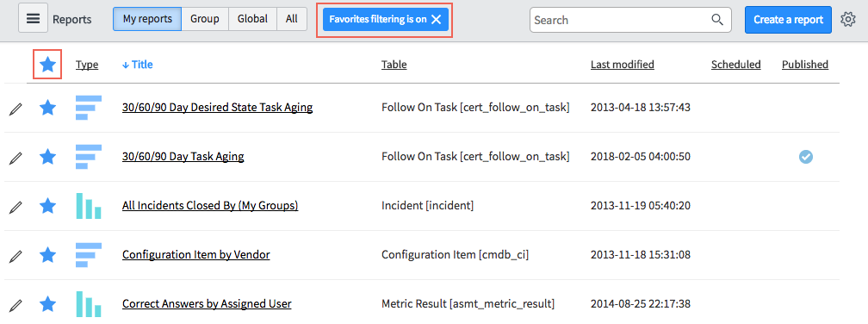Click the date 2013-11-19 05:40:20

point(641,205)
